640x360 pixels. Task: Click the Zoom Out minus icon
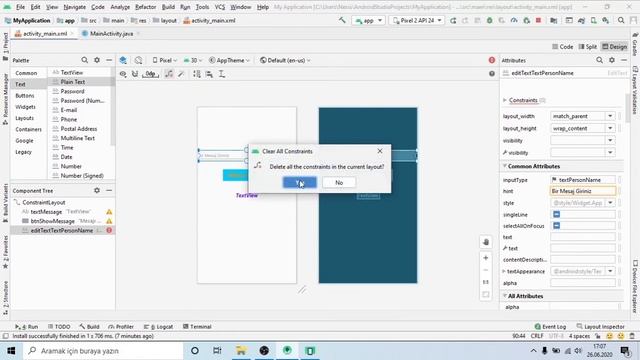[x=486, y=270]
